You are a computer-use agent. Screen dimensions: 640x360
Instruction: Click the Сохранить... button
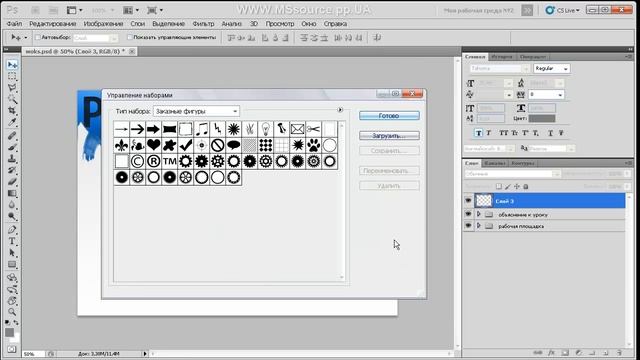coord(389,151)
